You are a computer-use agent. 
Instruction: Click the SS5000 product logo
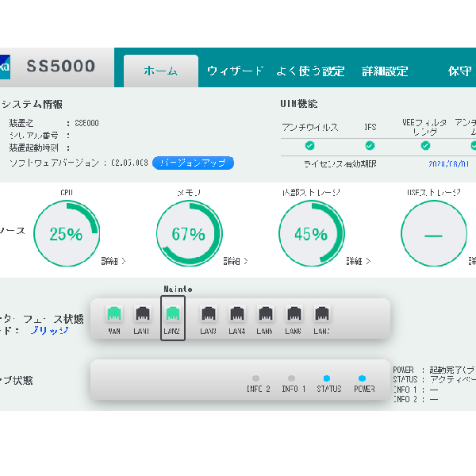61,66
